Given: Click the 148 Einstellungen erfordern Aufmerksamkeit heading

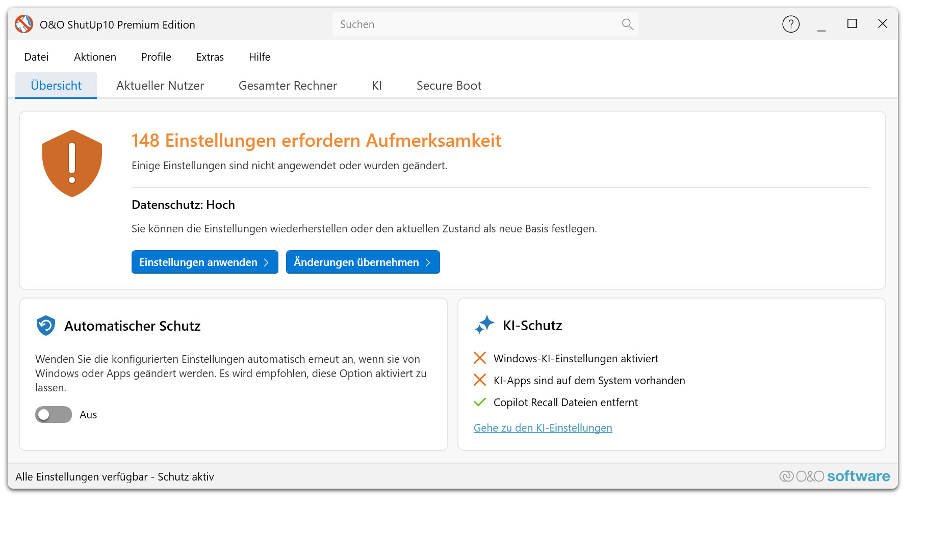Looking at the screenshot, I should click(x=317, y=140).
